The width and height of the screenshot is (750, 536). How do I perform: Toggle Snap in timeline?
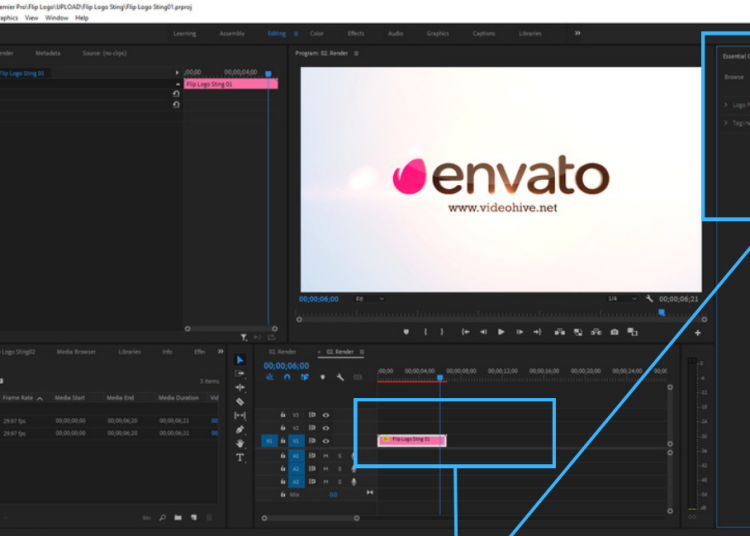[287, 377]
